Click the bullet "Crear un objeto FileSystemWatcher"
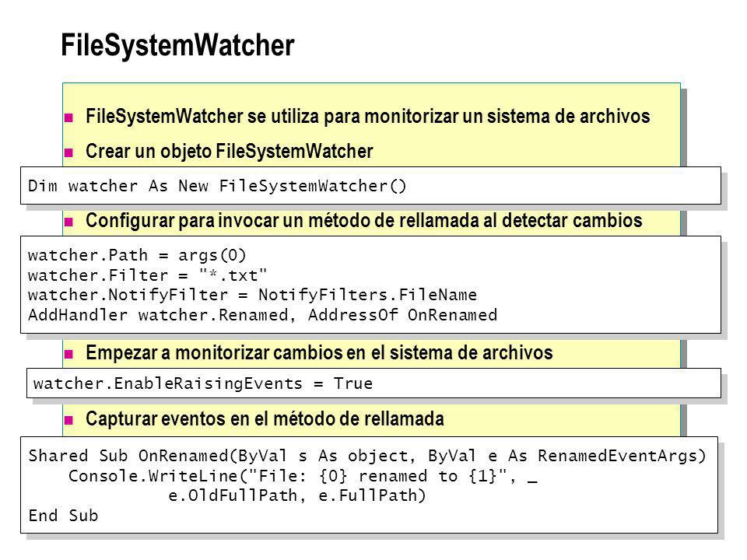The height and width of the screenshot is (560, 747). (x=229, y=151)
